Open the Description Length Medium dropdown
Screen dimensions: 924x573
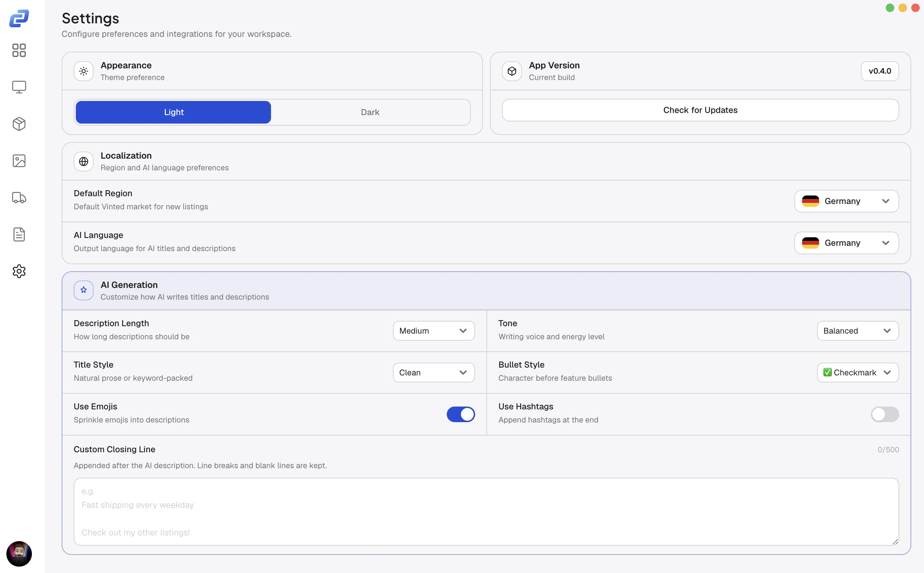point(434,331)
